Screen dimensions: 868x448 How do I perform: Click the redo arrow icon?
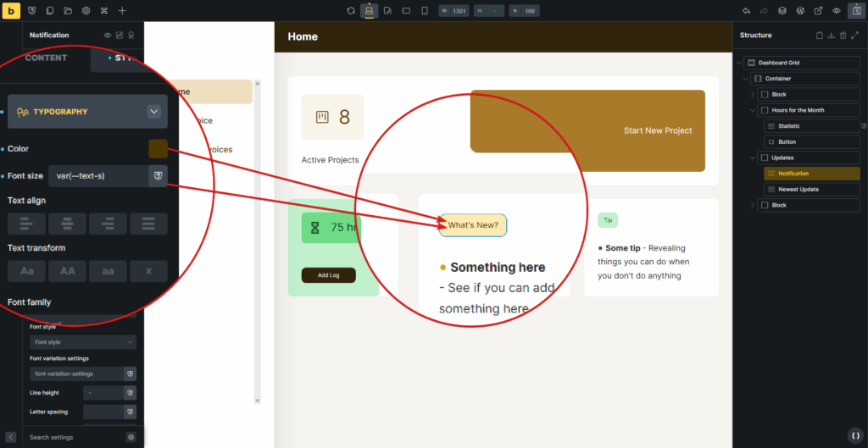(x=764, y=10)
